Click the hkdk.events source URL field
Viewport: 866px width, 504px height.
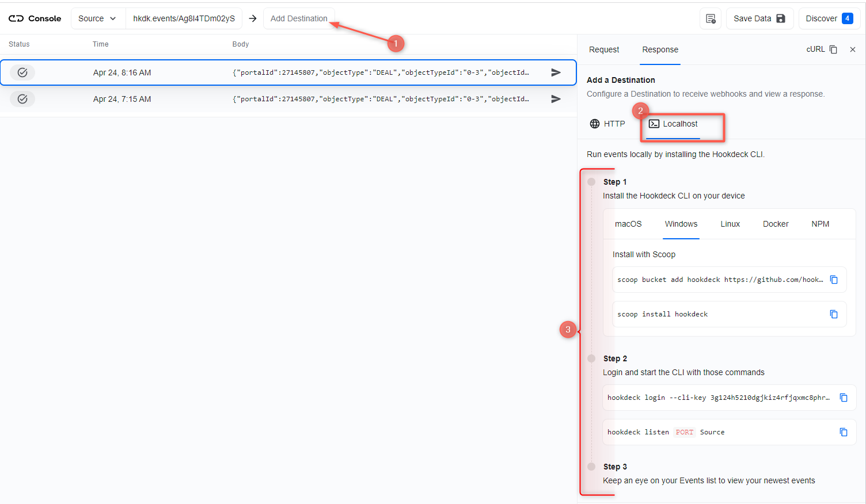click(184, 18)
